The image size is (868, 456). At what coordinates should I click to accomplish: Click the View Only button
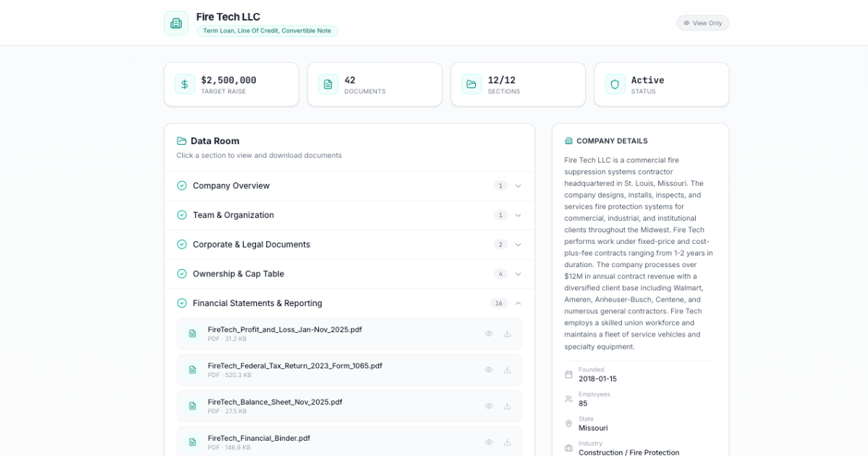coord(702,22)
